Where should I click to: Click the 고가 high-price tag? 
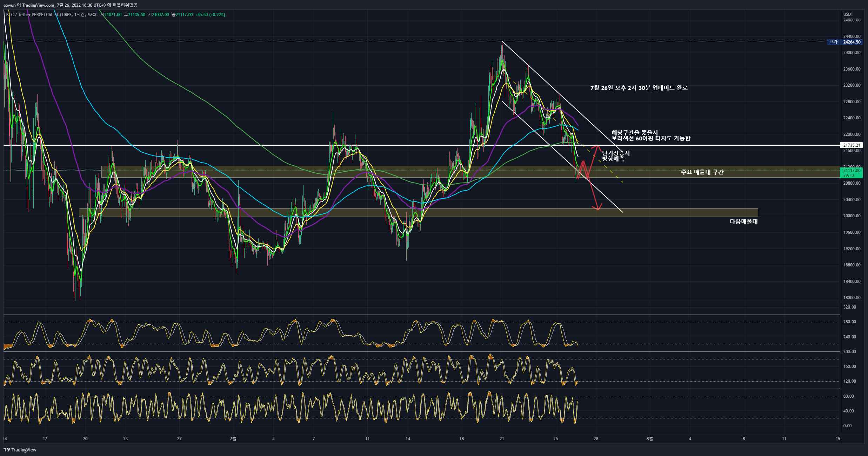pos(833,42)
